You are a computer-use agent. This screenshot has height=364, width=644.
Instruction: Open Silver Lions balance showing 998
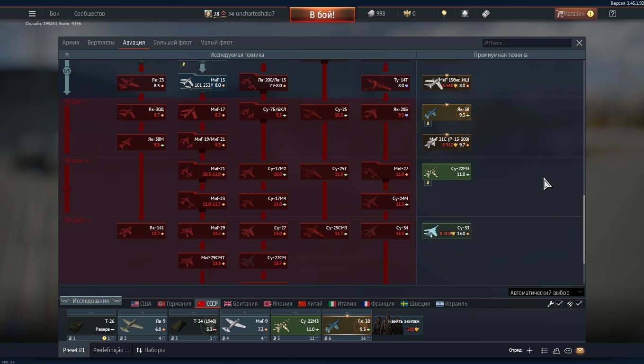[x=376, y=14]
